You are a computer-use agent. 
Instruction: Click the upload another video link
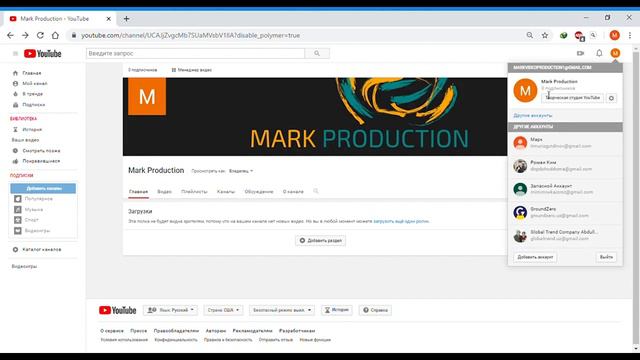point(401,221)
